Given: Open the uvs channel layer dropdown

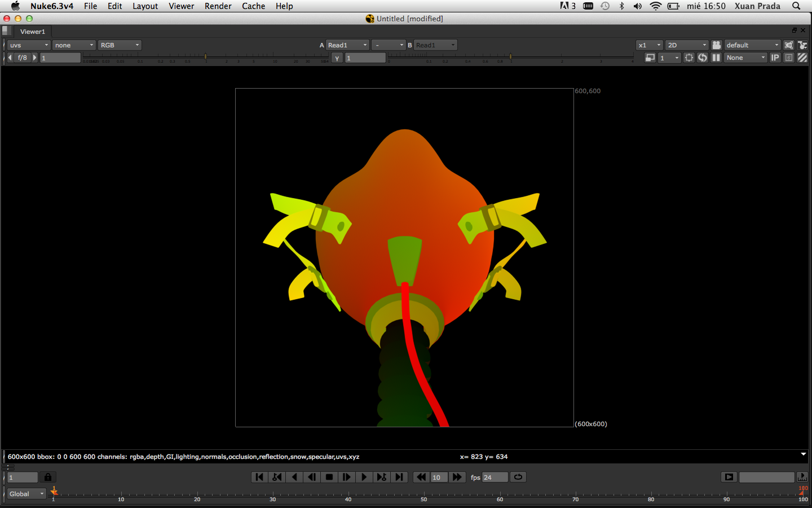Looking at the screenshot, I should coord(29,45).
